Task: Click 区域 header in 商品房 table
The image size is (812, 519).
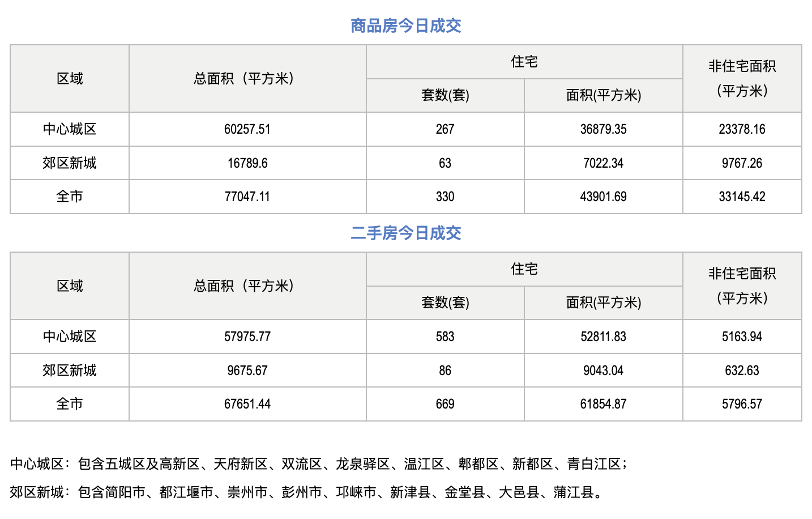Action: click(x=70, y=79)
